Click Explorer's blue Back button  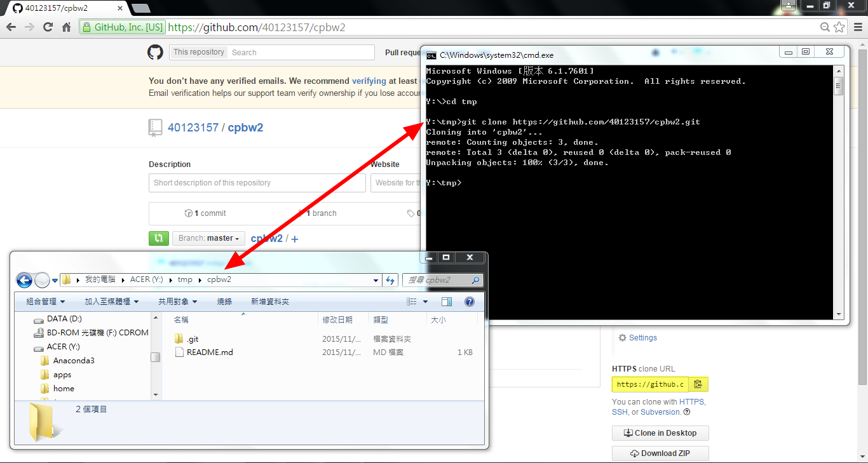(24, 280)
